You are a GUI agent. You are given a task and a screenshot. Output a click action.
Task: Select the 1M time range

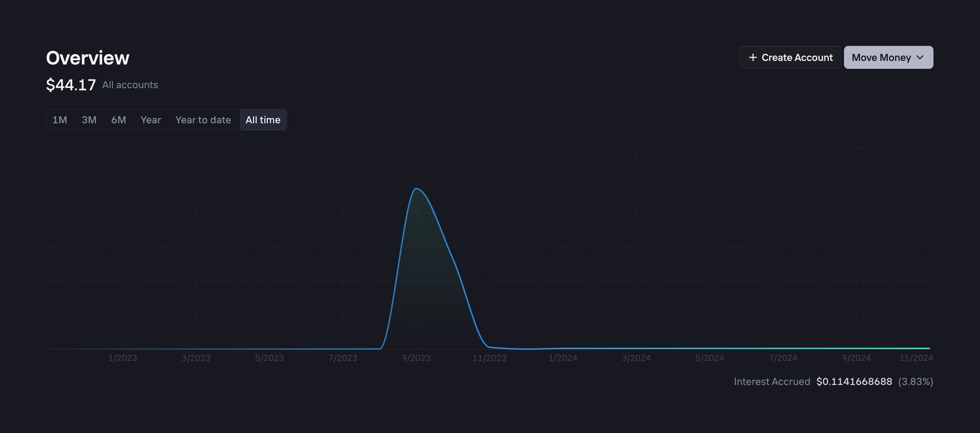coord(60,120)
